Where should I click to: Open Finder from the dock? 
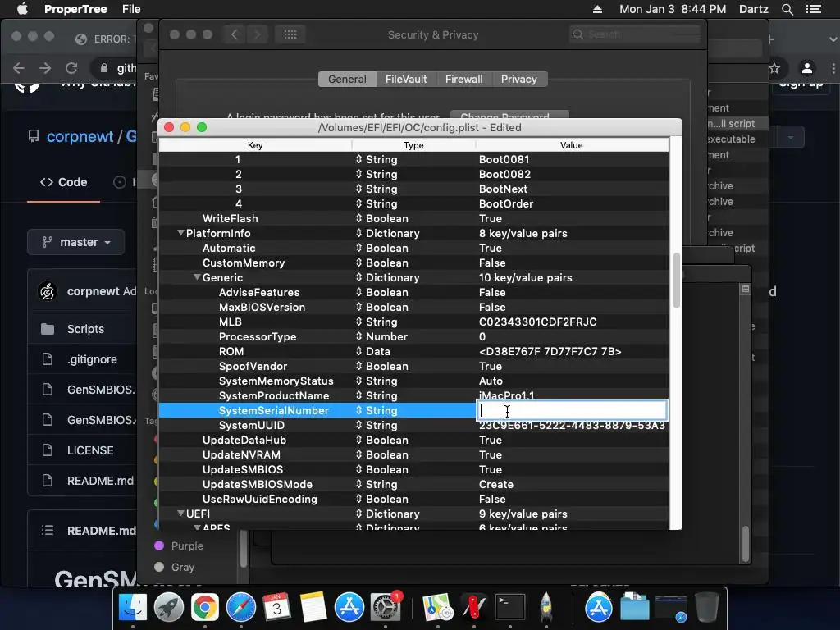click(x=132, y=608)
